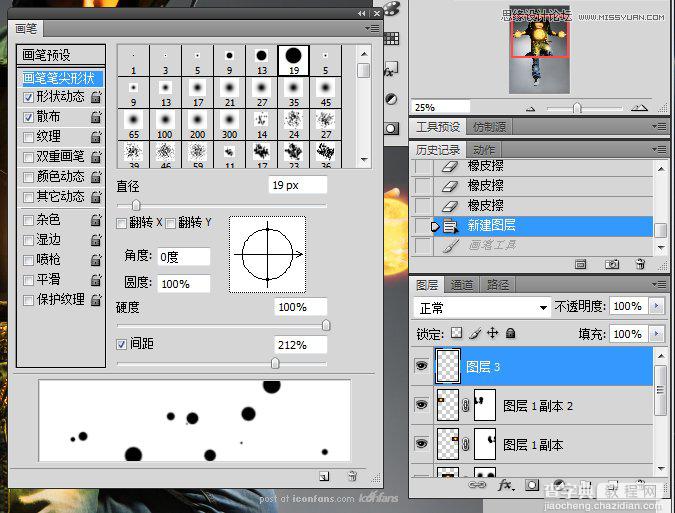Enable the 纹理 texture checkbox
This screenshot has height=513, width=675.
coord(28,137)
